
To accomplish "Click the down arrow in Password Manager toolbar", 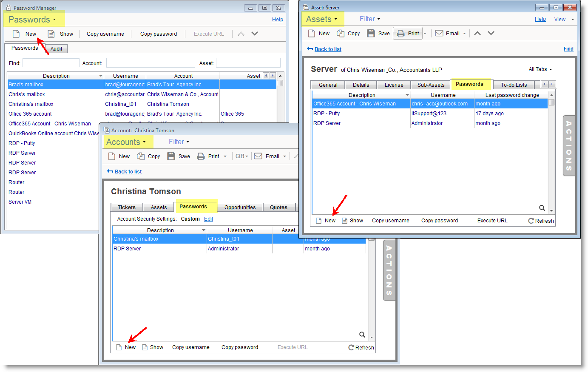I will point(255,34).
